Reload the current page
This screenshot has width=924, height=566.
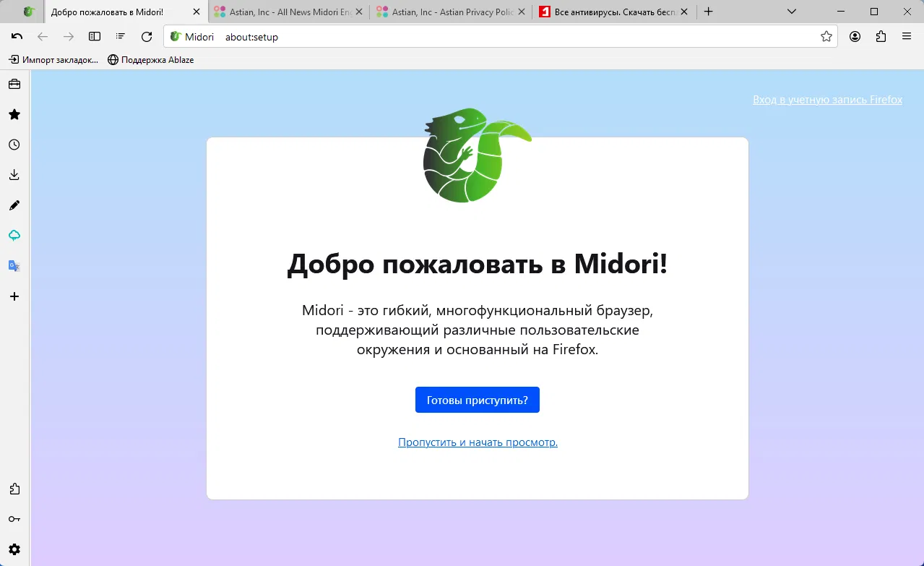[147, 36]
